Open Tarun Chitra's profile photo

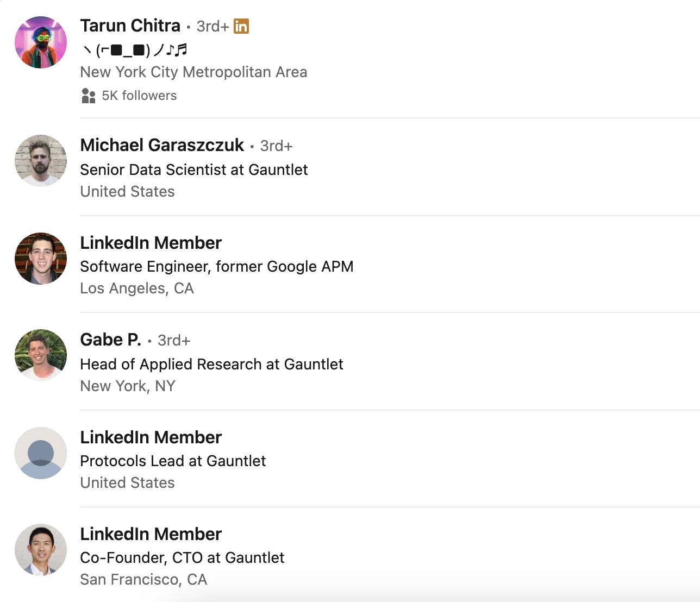(x=41, y=42)
